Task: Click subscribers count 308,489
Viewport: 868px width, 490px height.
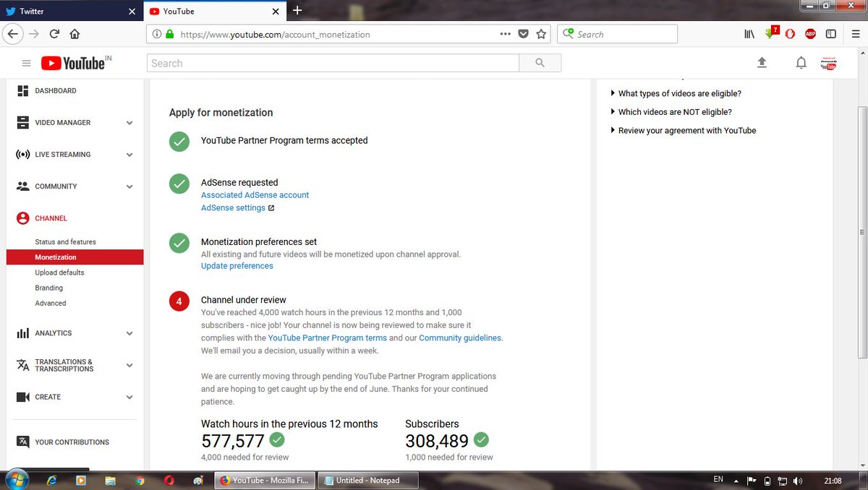Action: [437, 441]
